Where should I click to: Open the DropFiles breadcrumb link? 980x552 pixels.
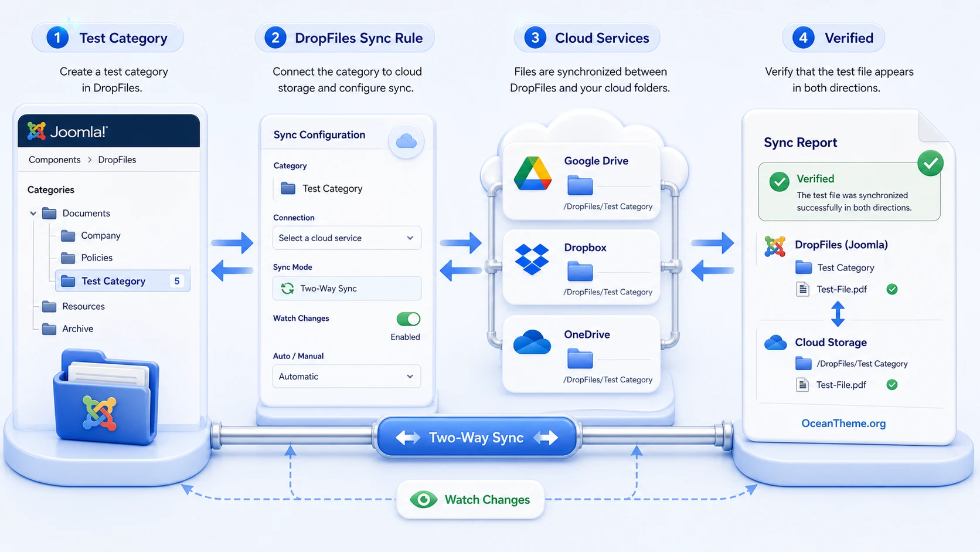point(117,160)
